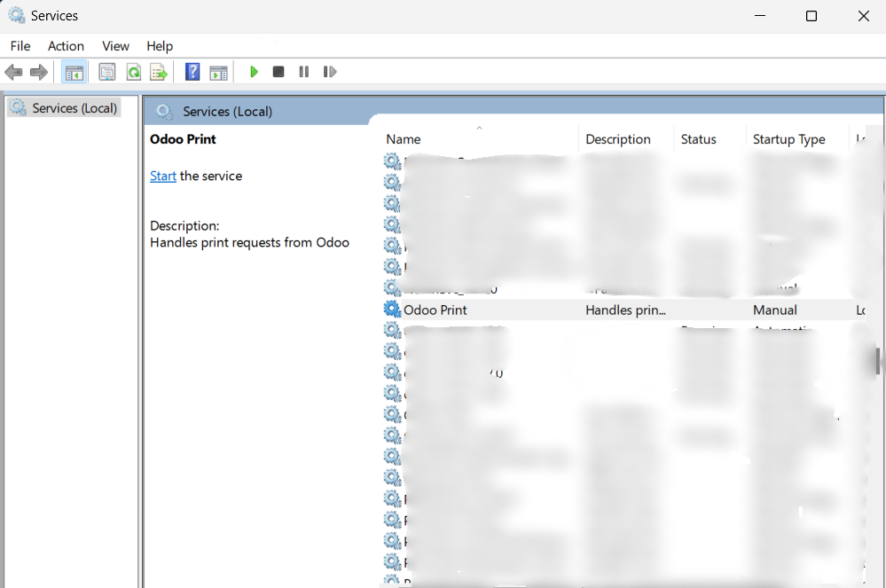
Task: Click the Forward arrow in toolbar
Action: [38, 72]
